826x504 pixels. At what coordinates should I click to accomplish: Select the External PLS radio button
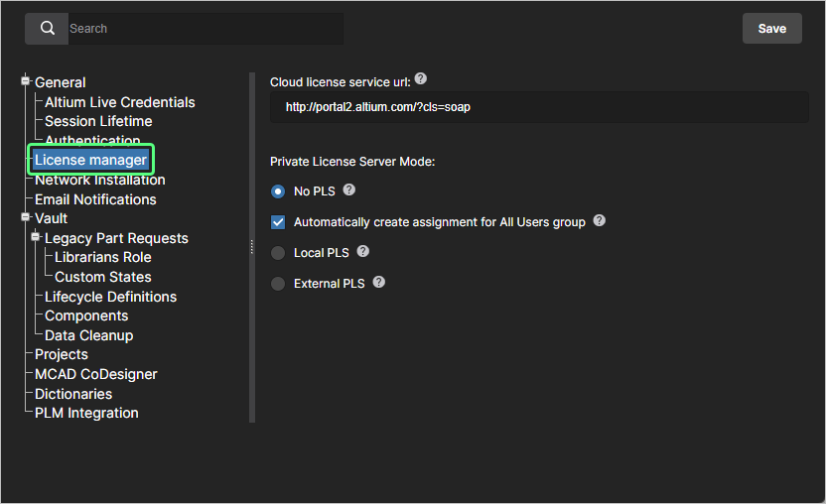coord(278,284)
